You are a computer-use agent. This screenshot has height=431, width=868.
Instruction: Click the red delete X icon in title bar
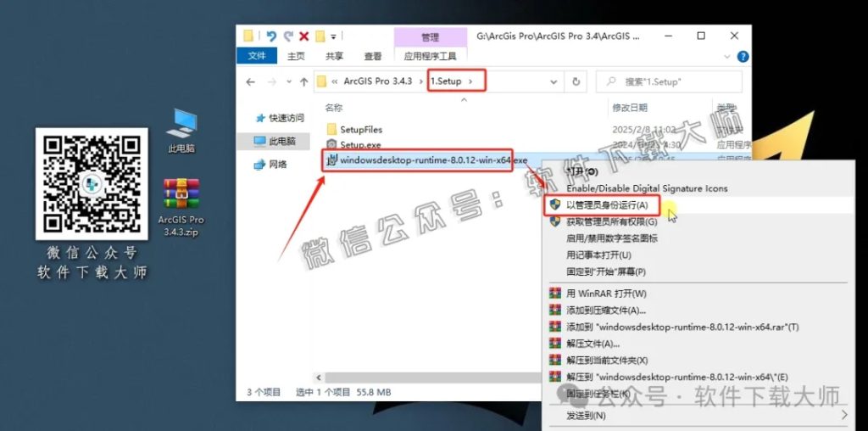(x=303, y=36)
